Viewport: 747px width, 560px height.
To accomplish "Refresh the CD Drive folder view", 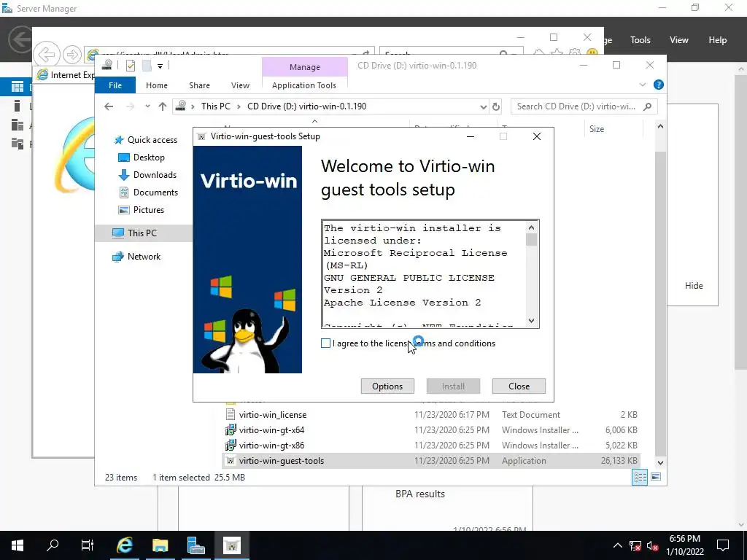I will (496, 106).
